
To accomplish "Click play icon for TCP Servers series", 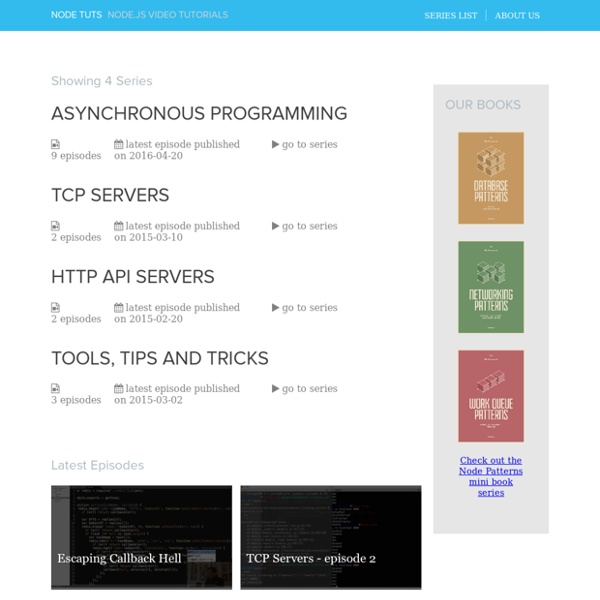I will click(275, 226).
